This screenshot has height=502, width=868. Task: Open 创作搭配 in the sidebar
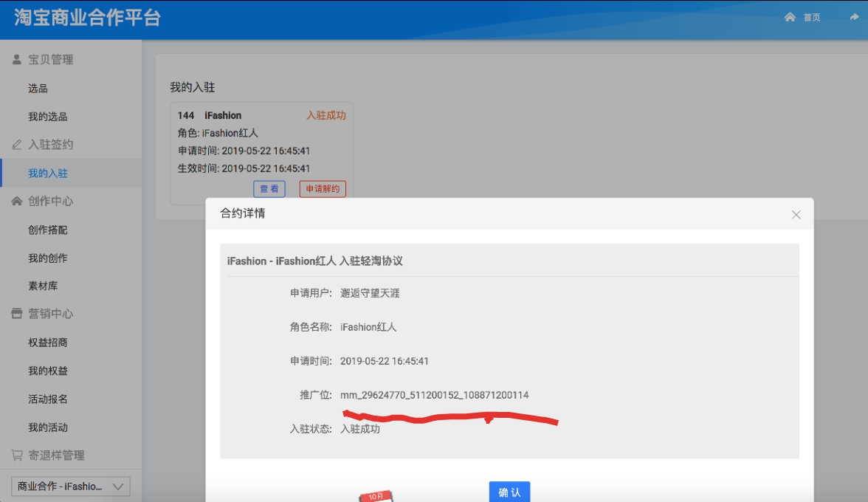[47, 230]
